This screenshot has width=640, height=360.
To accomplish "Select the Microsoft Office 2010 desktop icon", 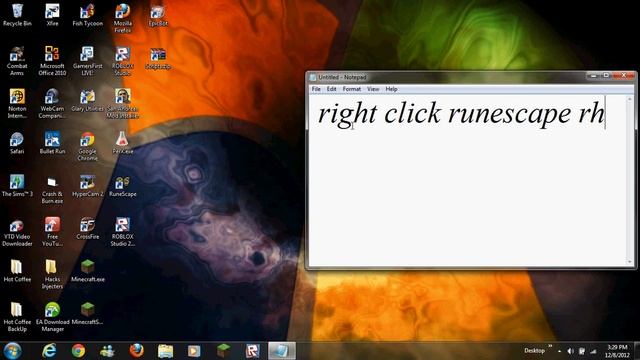I will pyautogui.click(x=52, y=61).
